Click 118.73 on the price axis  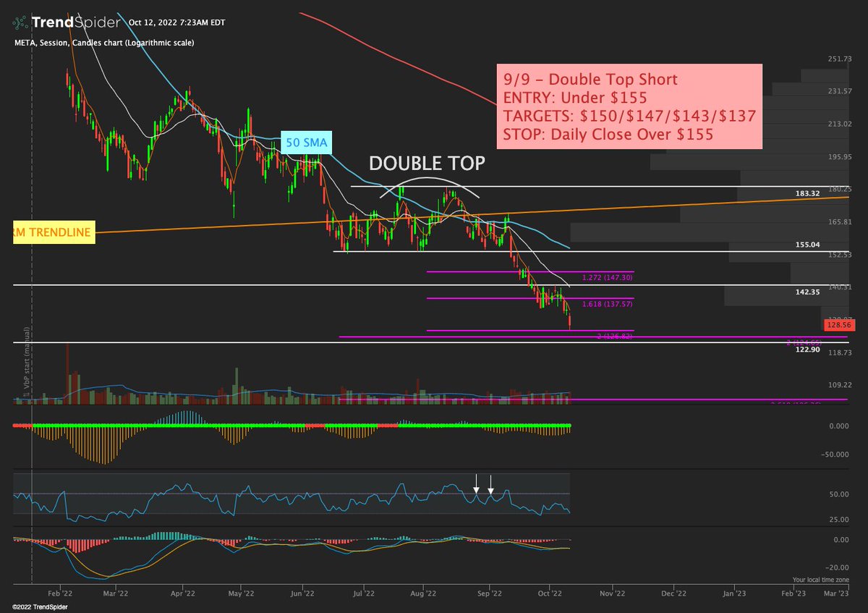point(839,352)
